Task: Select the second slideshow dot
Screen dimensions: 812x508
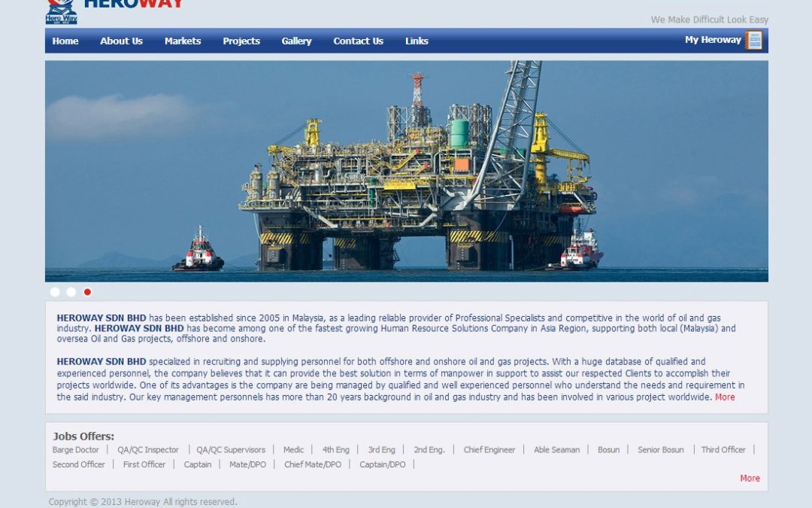Action: click(x=71, y=292)
